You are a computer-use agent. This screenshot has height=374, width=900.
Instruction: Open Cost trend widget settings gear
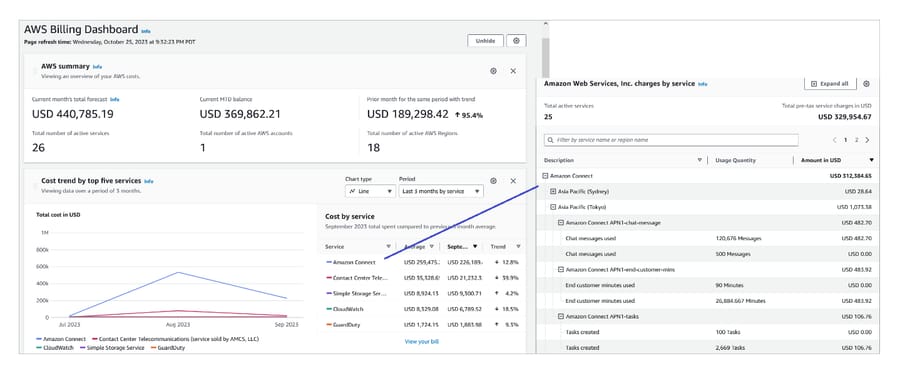[493, 181]
